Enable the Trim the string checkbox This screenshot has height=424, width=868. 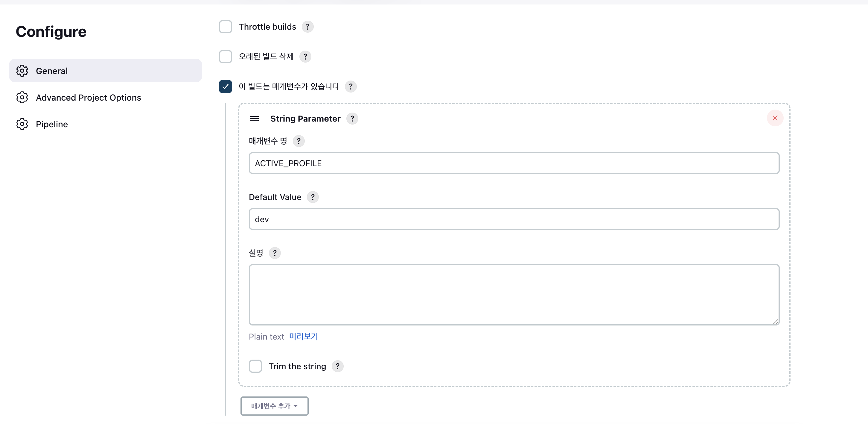(255, 366)
